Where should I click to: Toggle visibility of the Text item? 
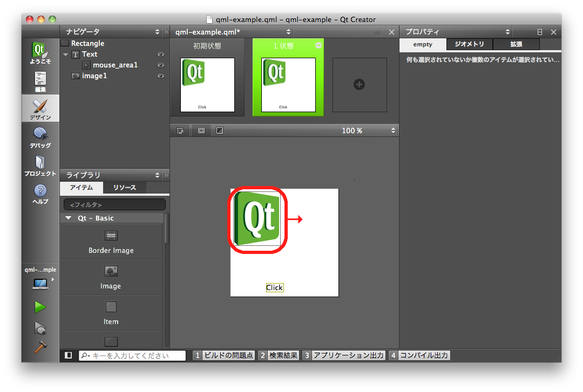pos(160,54)
